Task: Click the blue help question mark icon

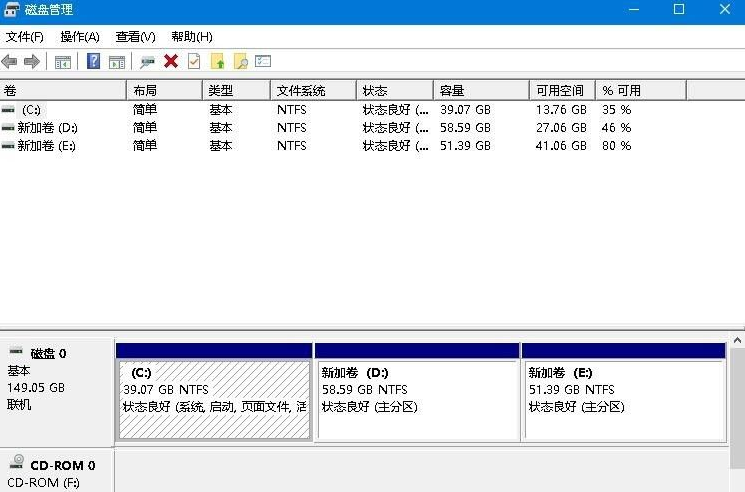Action: tap(93, 62)
